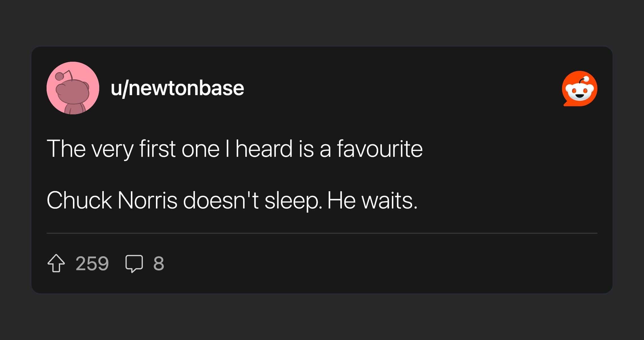Click the horizontal divider above the vote counts
The image size is (644, 340).
coord(322,233)
